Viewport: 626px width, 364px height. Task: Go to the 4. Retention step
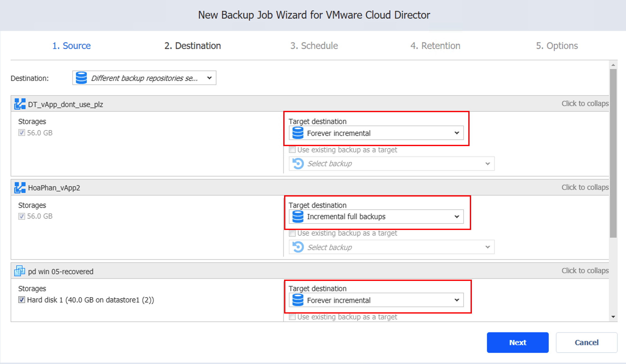(x=435, y=46)
